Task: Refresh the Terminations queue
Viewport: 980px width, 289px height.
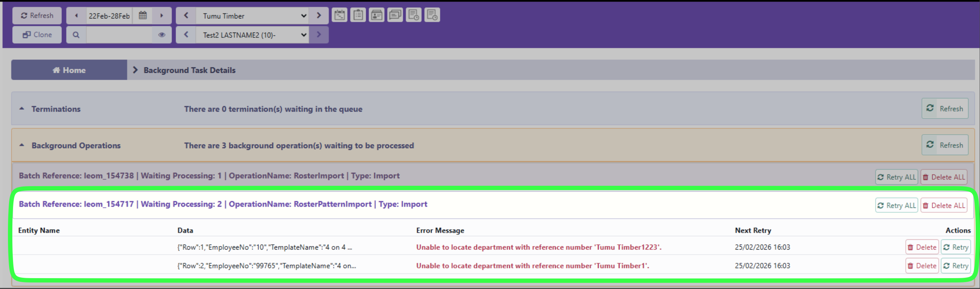Action: click(945, 108)
